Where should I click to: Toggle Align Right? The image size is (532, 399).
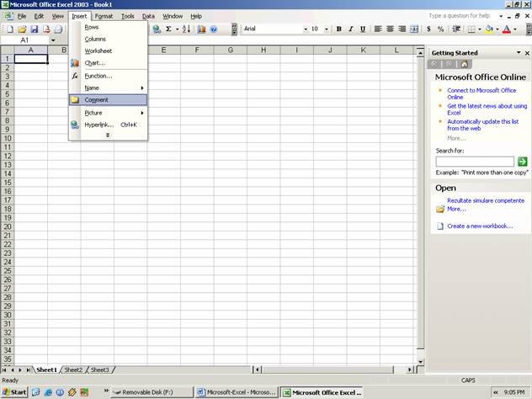tap(402, 29)
